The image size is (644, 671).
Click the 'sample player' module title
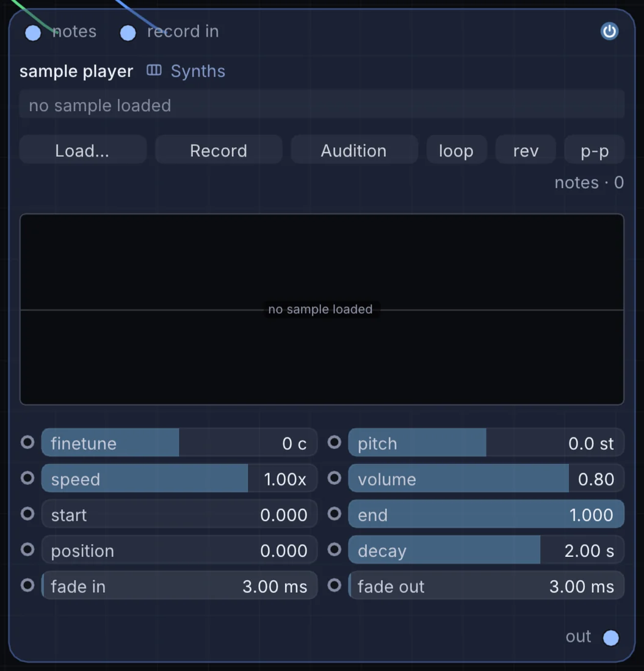(x=76, y=71)
